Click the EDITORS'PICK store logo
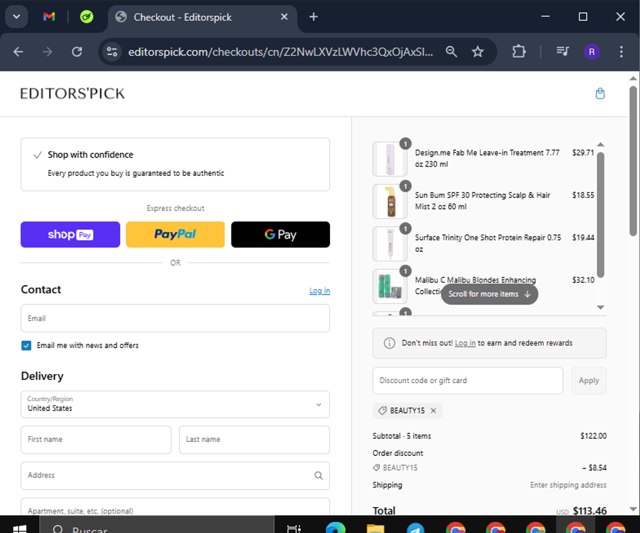Image resolution: width=640 pixels, height=533 pixels. pyautogui.click(x=72, y=94)
